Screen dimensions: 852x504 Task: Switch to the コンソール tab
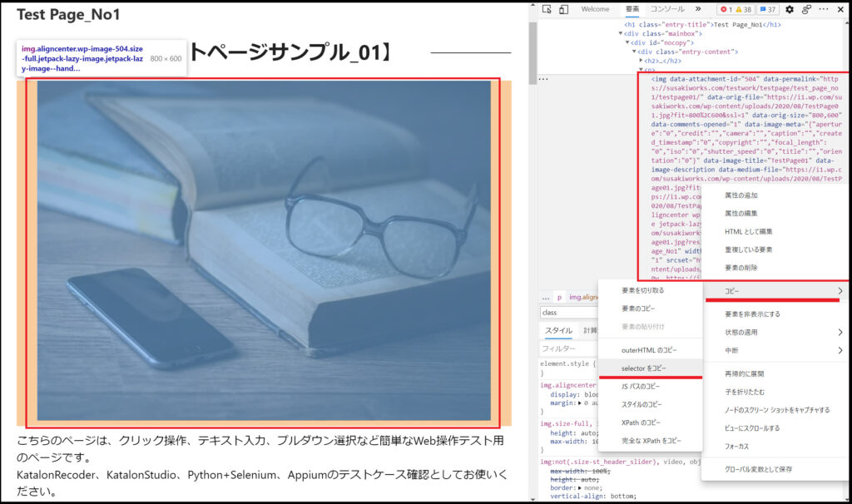(667, 8)
